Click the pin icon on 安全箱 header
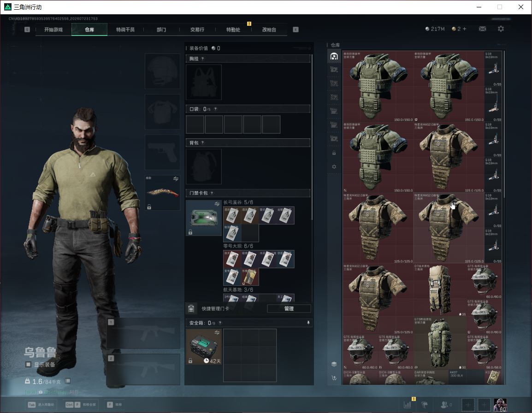Image resolution: width=532 pixels, height=413 pixels. (x=308, y=323)
